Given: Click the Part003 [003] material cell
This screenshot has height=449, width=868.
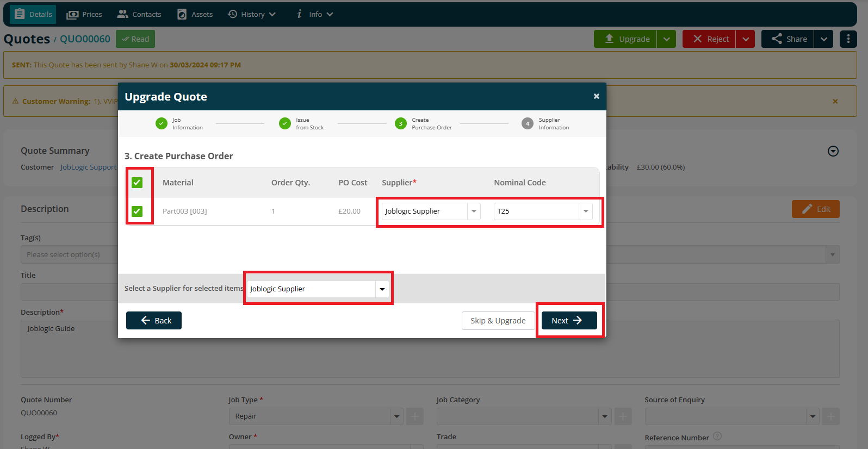Looking at the screenshot, I should coord(185,211).
